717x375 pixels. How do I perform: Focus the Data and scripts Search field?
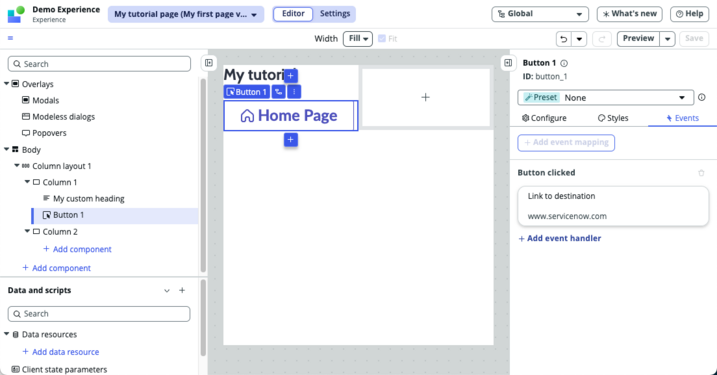click(x=99, y=314)
